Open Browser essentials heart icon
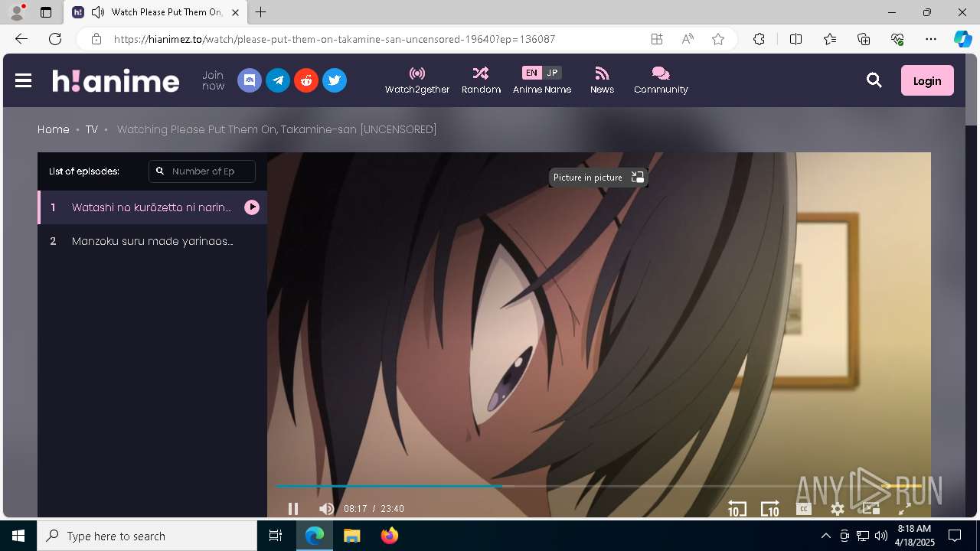Screen dimensions: 980x551 [x=897, y=39]
